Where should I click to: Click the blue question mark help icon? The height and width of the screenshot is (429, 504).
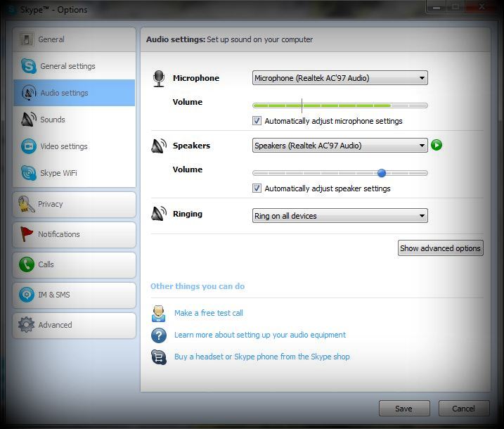tap(159, 335)
